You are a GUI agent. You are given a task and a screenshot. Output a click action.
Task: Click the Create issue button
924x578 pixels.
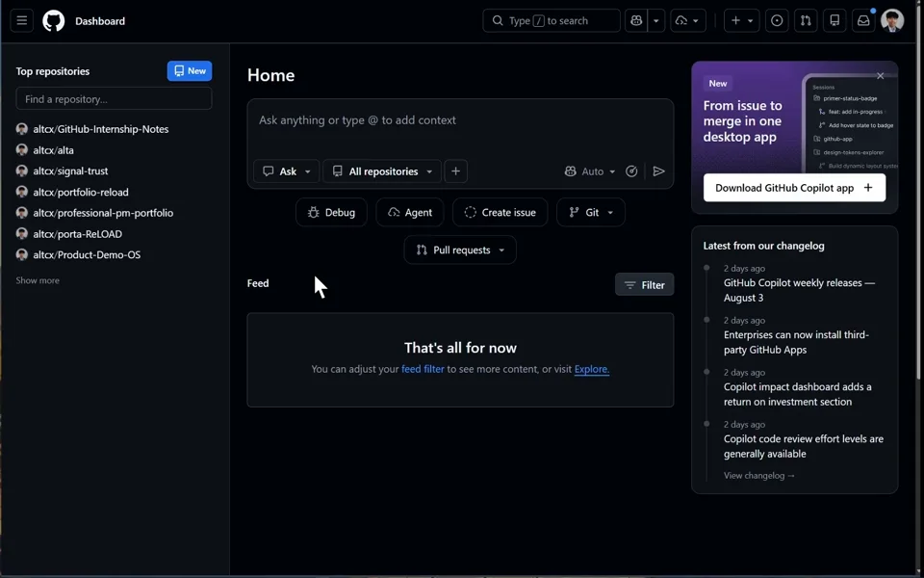click(x=500, y=212)
